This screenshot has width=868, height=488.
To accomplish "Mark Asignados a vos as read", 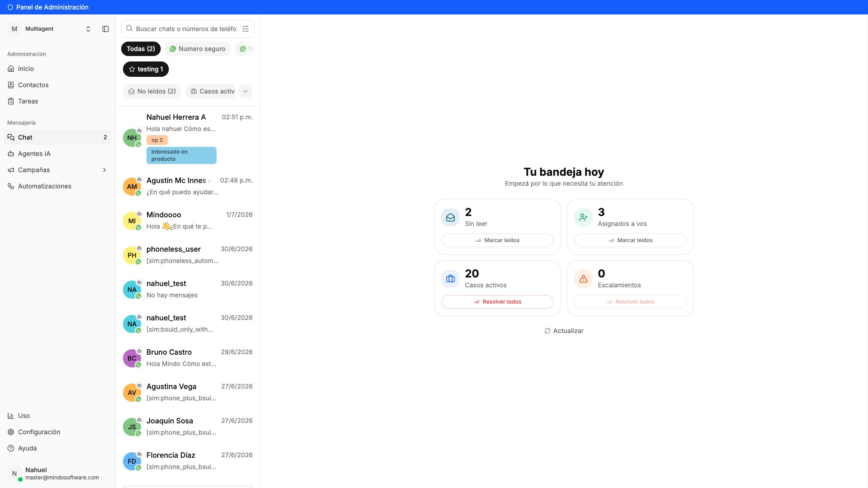I will coord(630,240).
